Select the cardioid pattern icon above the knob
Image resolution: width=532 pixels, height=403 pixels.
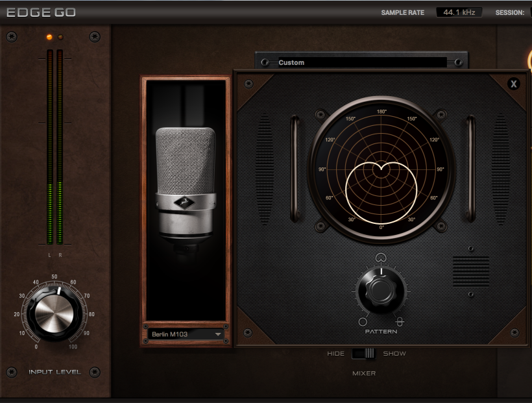pyautogui.click(x=381, y=258)
